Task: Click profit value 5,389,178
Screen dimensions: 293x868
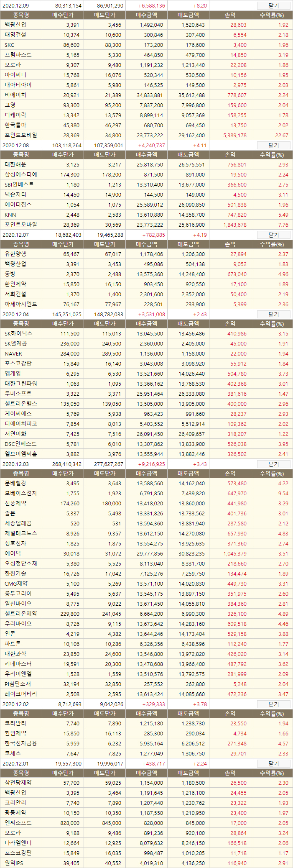Action: [235, 136]
